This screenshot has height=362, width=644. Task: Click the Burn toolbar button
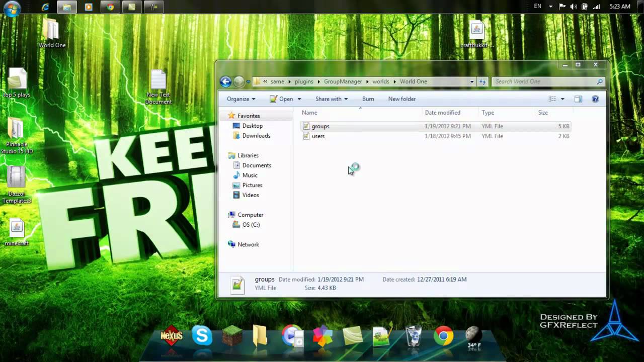point(368,99)
